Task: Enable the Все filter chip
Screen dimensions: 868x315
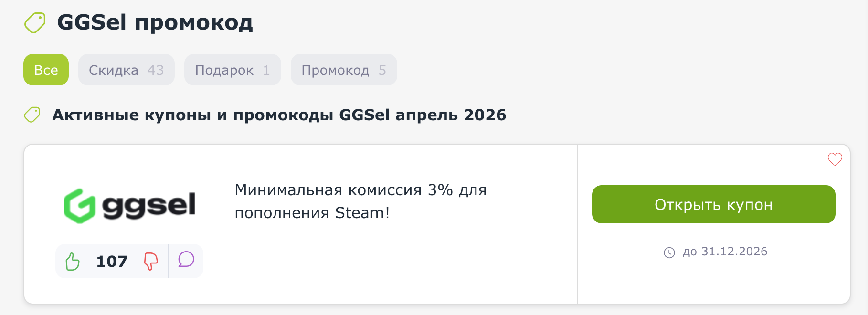Action: click(46, 70)
